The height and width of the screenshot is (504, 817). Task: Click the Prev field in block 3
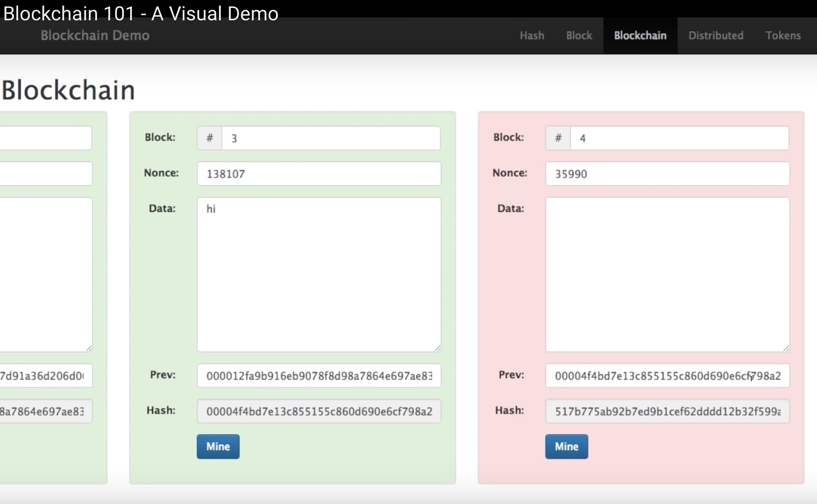tap(319, 375)
